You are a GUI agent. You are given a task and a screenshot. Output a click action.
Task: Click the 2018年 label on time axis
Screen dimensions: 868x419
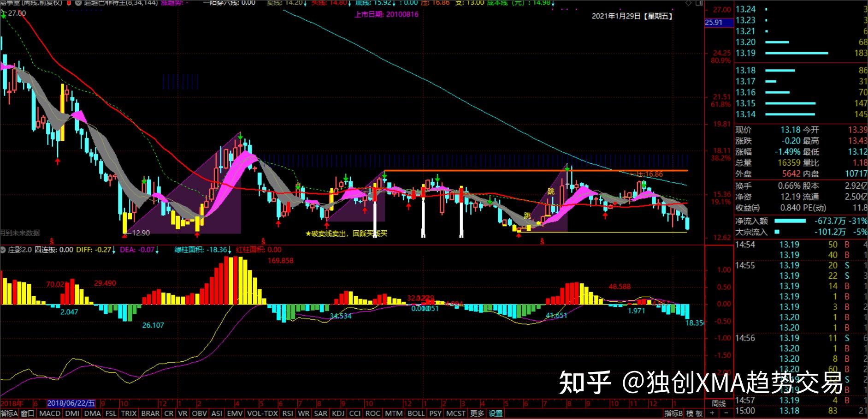12,404
